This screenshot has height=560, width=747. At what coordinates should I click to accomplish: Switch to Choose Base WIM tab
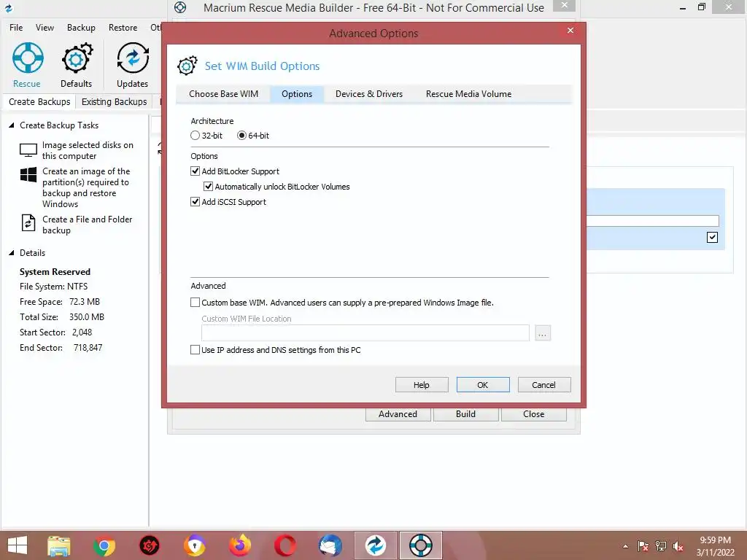[223, 94]
